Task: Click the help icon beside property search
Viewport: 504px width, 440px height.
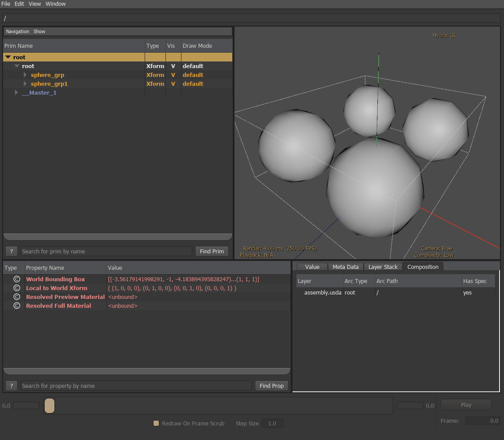Action: pyautogui.click(x=11, y=386)
